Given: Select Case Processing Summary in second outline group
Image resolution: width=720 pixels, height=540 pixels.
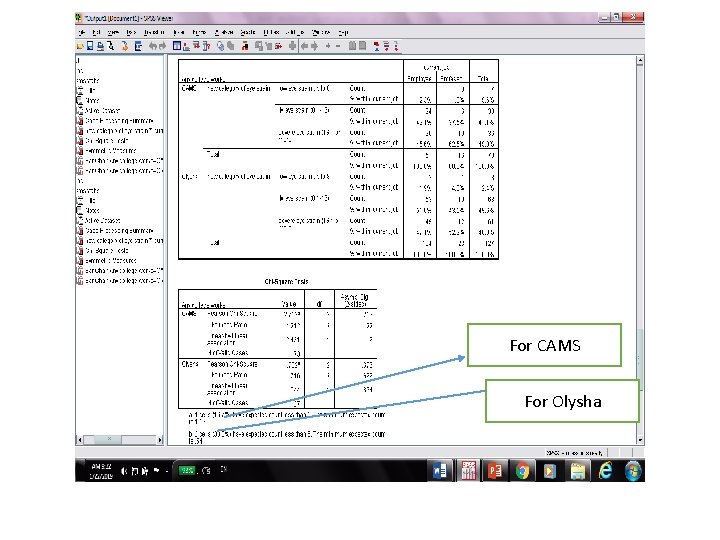Looking at the screenshot, I should [x=119, y=231].
